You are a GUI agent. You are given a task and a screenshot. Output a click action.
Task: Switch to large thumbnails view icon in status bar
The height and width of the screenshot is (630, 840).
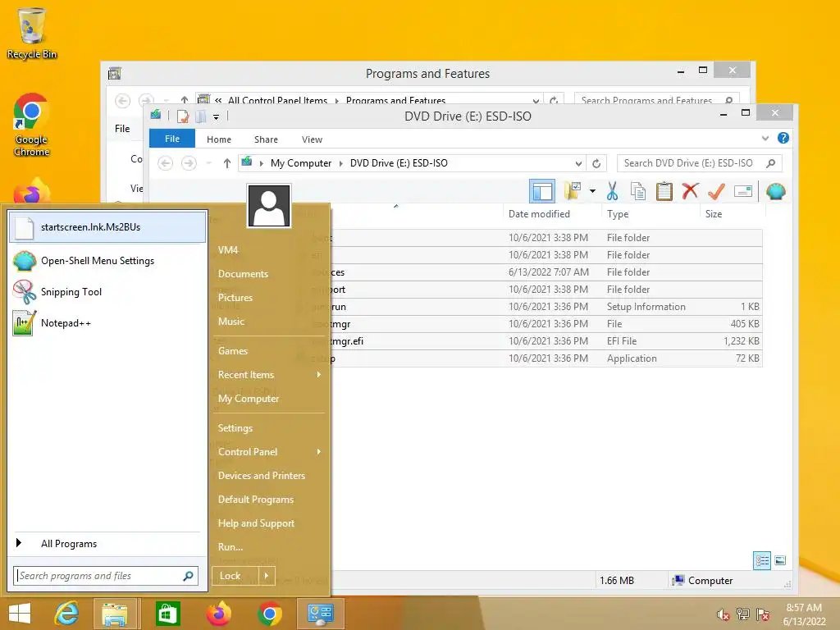[x=780, y=561]
